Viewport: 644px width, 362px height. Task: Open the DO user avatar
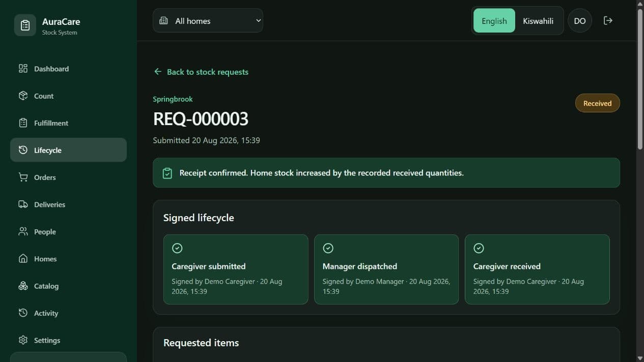(x=580, y=21)
